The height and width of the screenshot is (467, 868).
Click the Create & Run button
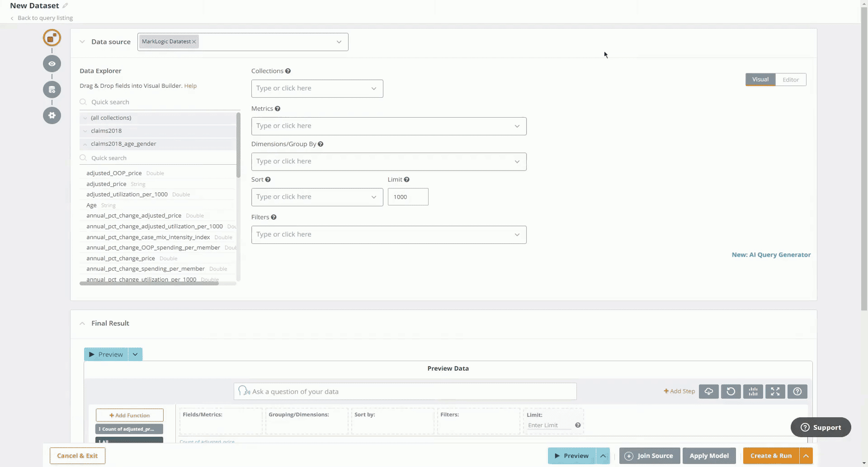click(x=771, y=456)
